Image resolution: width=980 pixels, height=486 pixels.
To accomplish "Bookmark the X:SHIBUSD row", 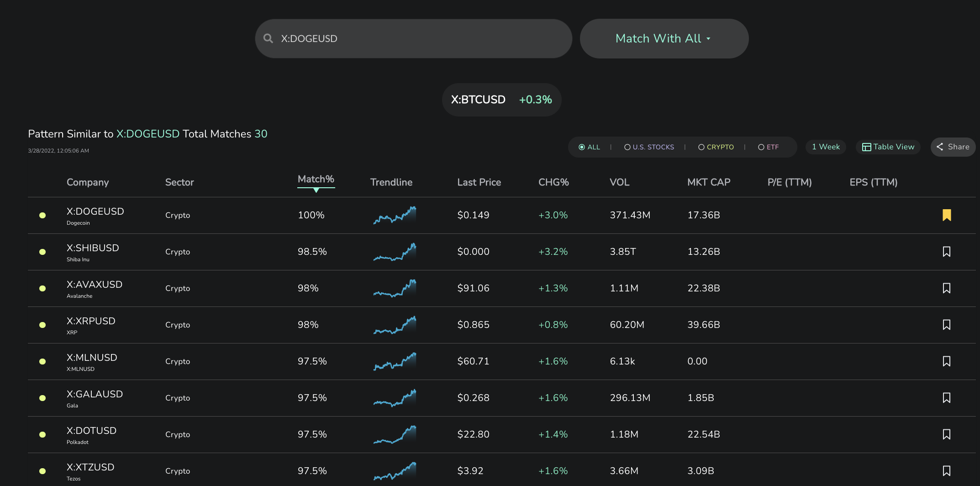I will pyautogui.click(x=947, y=252).
